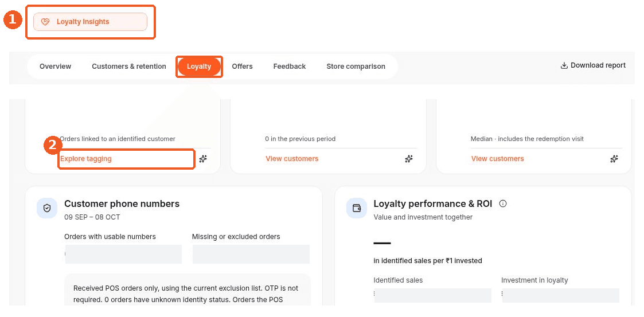Go to the Offers tab

pyautogui.click(x=243, y=66)
